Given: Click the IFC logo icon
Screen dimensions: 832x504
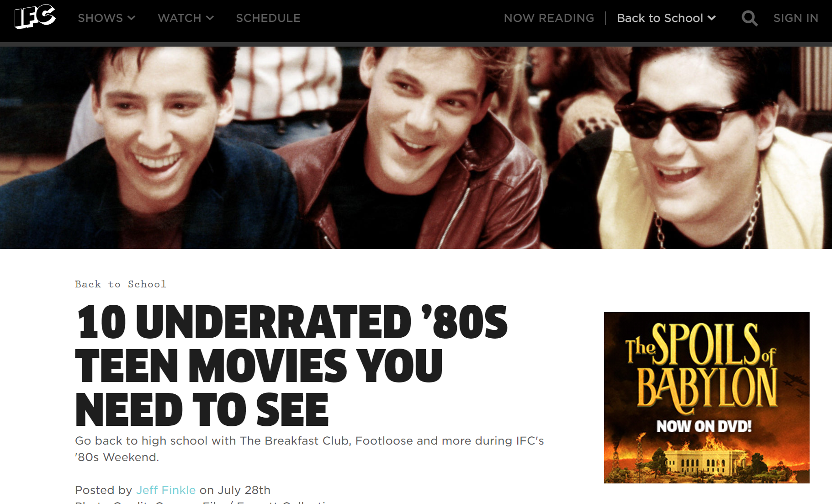Looking at the screenshot, I should coord(35,17).
